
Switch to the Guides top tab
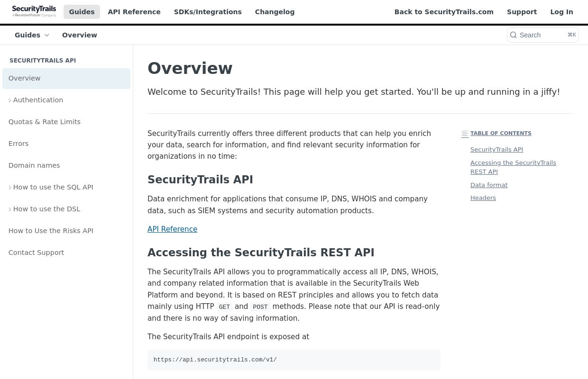(x=82, y=12)
